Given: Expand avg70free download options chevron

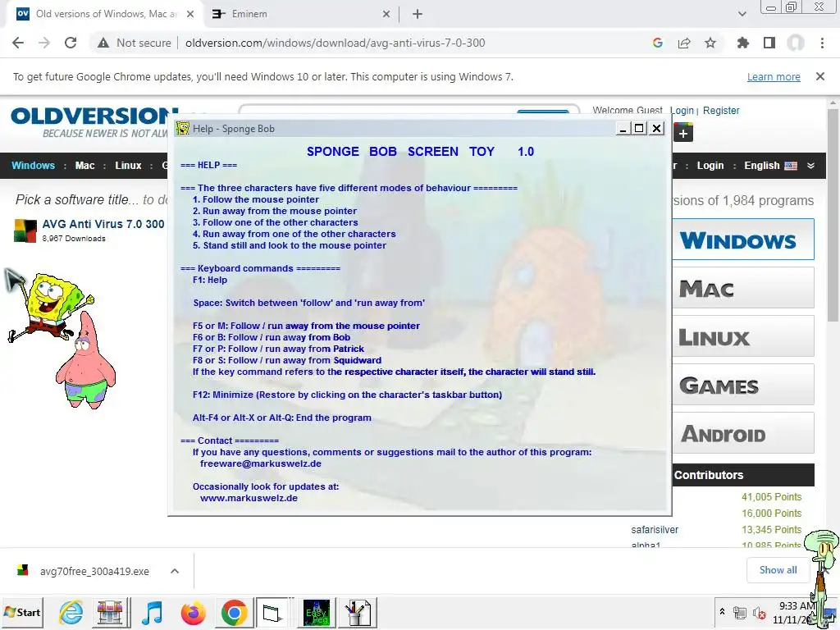Looking at the screenshot, I should (175, 571).
